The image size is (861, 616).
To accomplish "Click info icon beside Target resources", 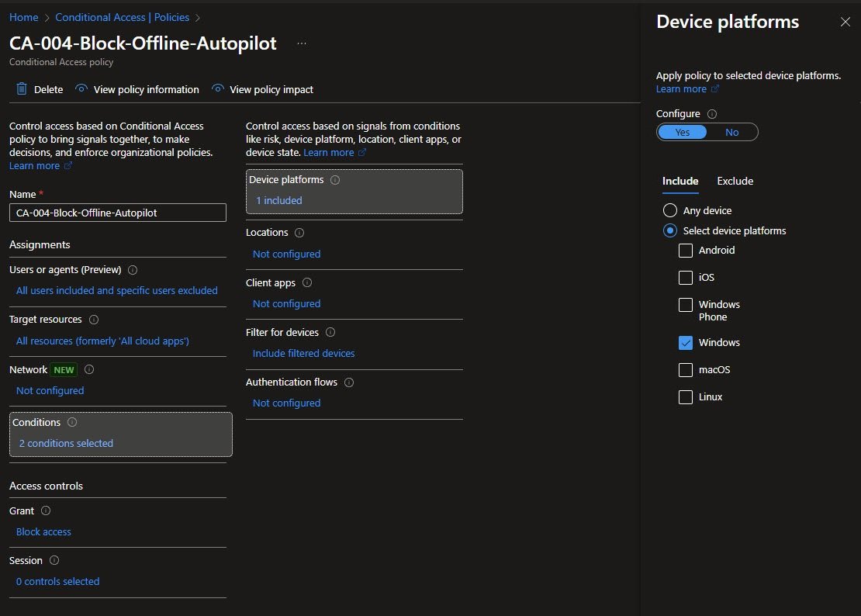I will (x=95, y=320).
